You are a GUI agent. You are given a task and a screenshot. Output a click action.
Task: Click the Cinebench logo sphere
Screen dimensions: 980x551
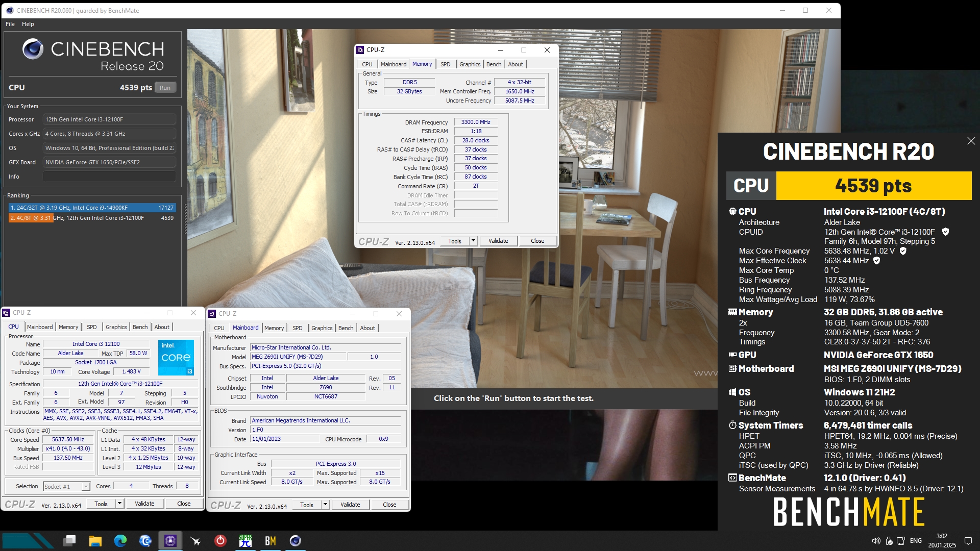click(x=33, y=49)
